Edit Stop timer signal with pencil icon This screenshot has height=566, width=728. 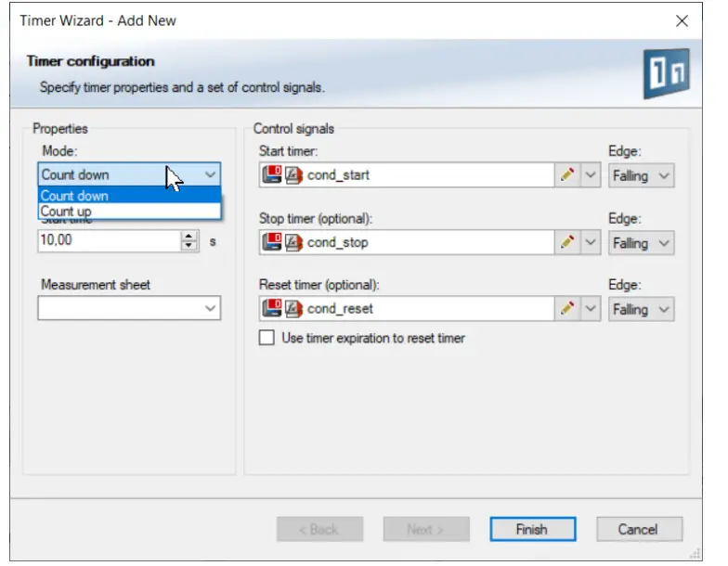(x=566, y=242)
